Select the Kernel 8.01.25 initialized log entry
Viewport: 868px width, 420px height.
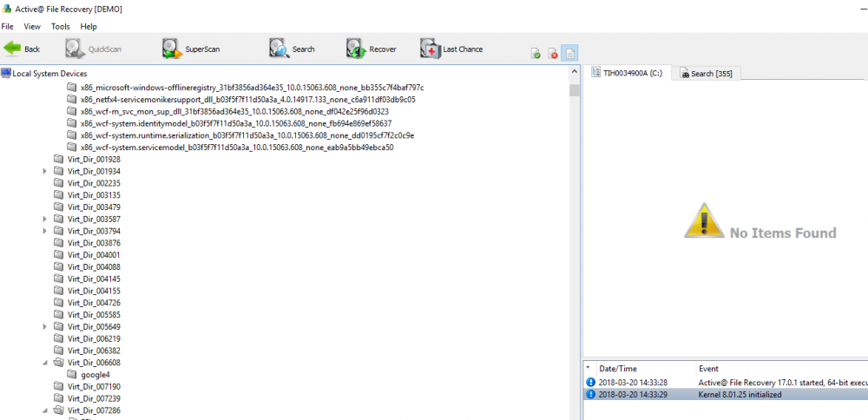coord(726,395)
